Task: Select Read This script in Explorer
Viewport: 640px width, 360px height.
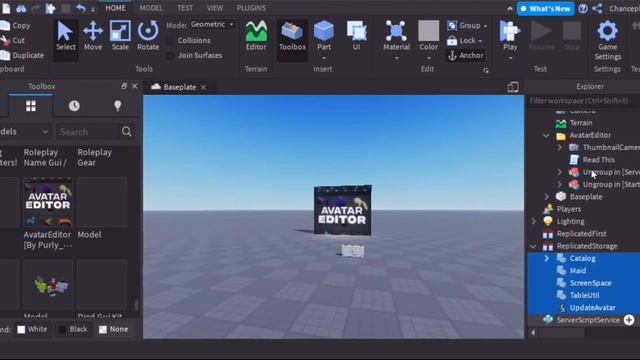Action: click(598, 160)
